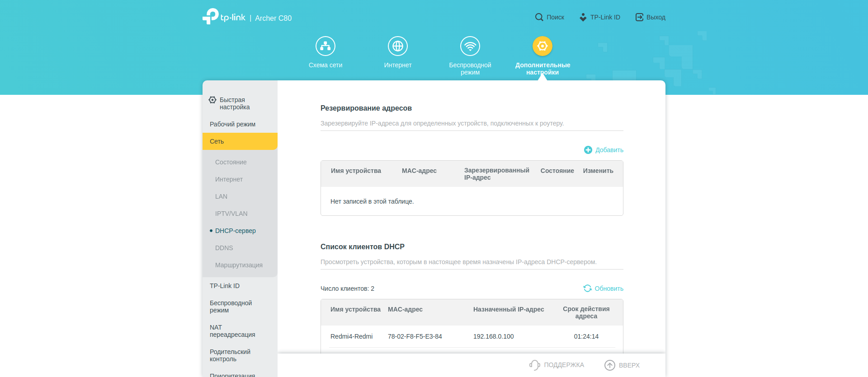Open ПОДДЕРЖКА support link

coord(557,365)
